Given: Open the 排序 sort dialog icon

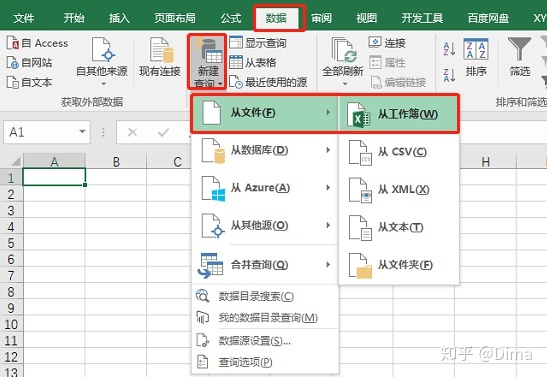Looking at the screenshot, I should 476,50.
